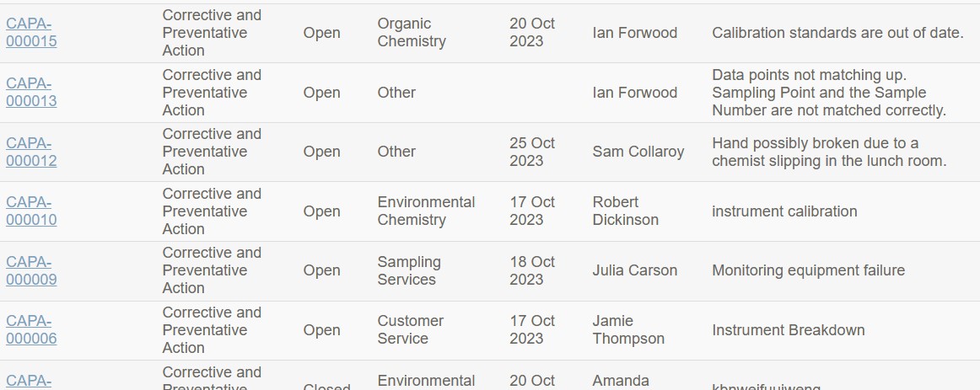Viewport: 980px width, 390px height.
Task: Click the 'Calibration standards are out of date.' description
Action: point(837,33)
